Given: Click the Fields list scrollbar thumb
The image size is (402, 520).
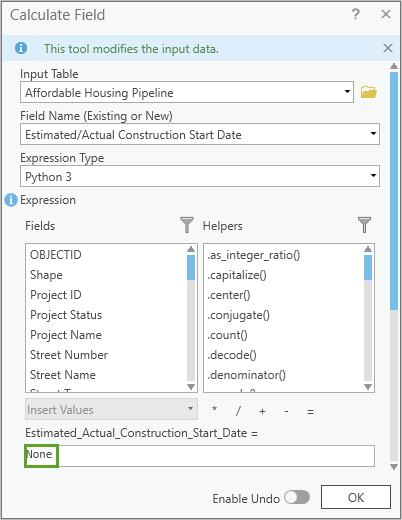Looking at the screenshot, I should pyautogui.click(x=191, y=268).
